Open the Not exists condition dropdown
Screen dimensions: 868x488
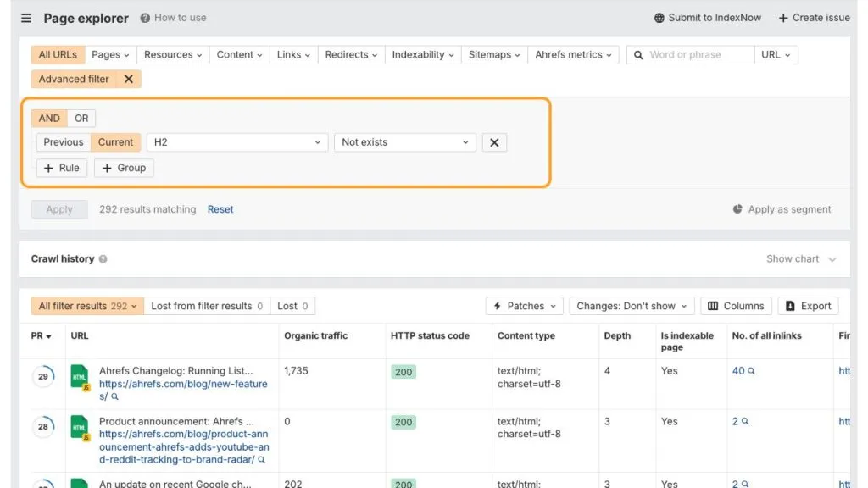405,142
